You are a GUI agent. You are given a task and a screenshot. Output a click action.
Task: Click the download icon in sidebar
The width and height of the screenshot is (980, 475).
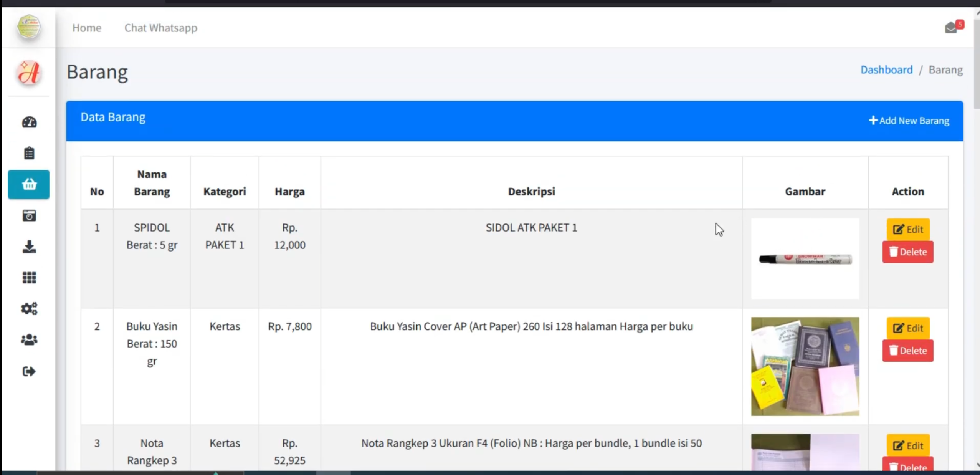tap(29, 247)
